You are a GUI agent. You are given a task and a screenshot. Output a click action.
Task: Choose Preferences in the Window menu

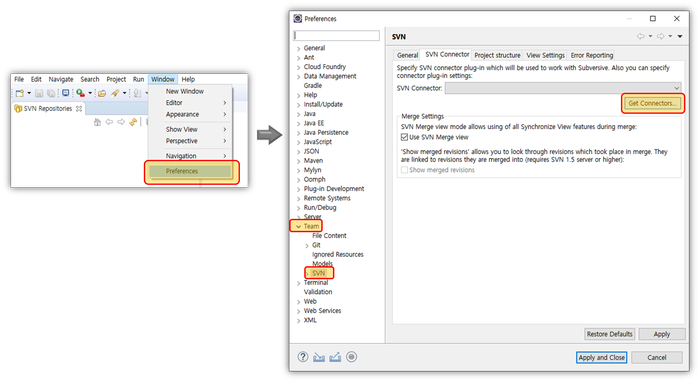(191, 171)
